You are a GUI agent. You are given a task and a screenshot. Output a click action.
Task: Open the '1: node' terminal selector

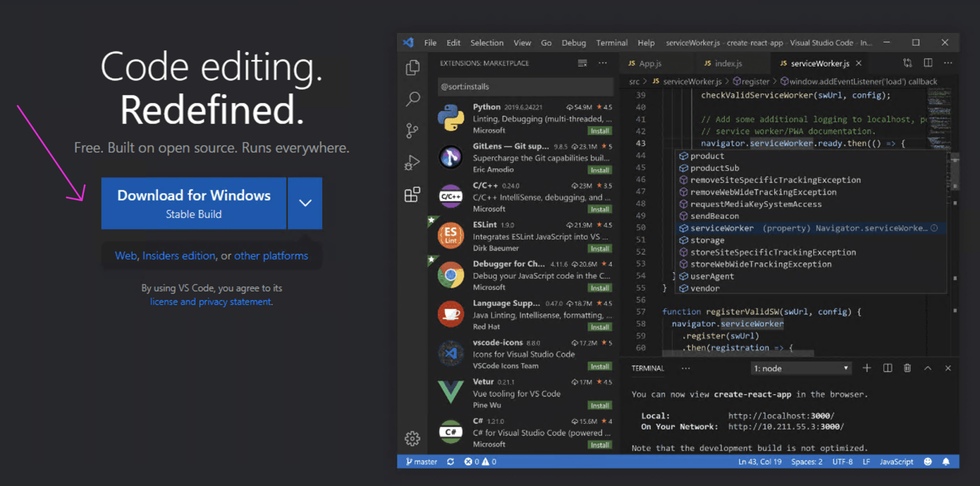click(801, 368)
